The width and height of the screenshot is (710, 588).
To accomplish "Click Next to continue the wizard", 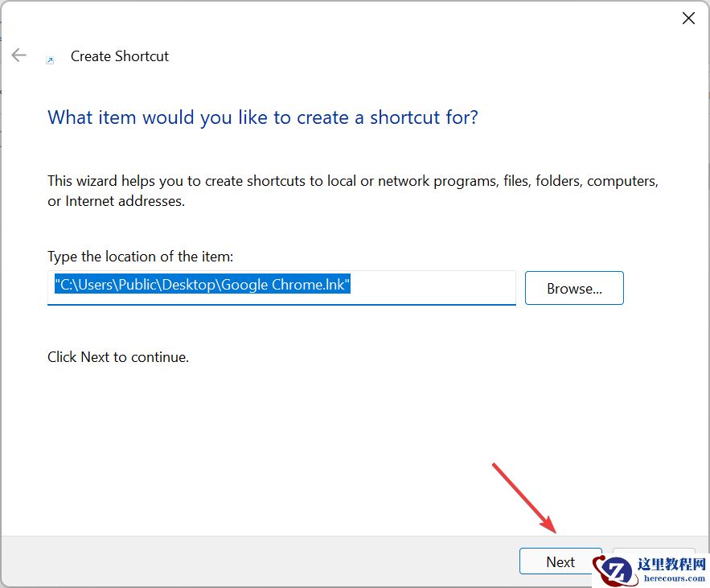I will pyautogui.click(x=560, y=561).
